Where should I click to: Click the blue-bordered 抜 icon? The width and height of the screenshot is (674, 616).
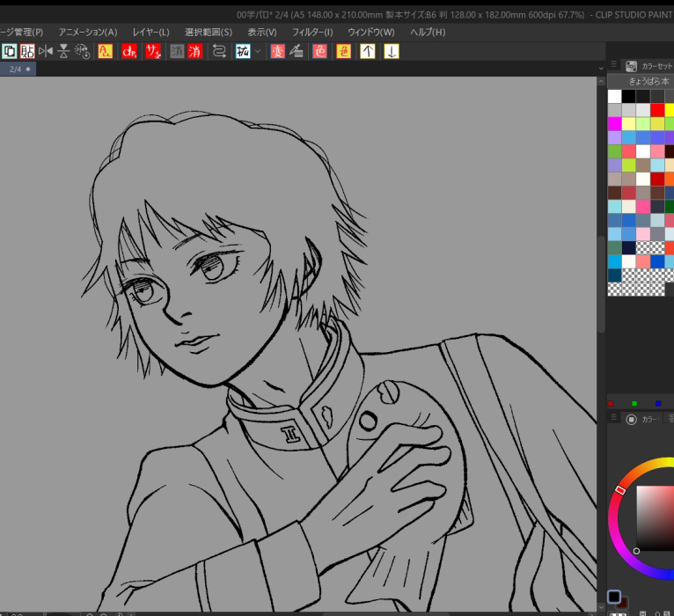click(243, 52)
